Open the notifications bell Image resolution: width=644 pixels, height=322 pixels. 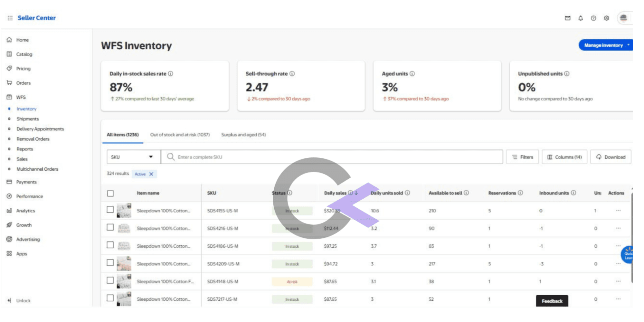581,18
